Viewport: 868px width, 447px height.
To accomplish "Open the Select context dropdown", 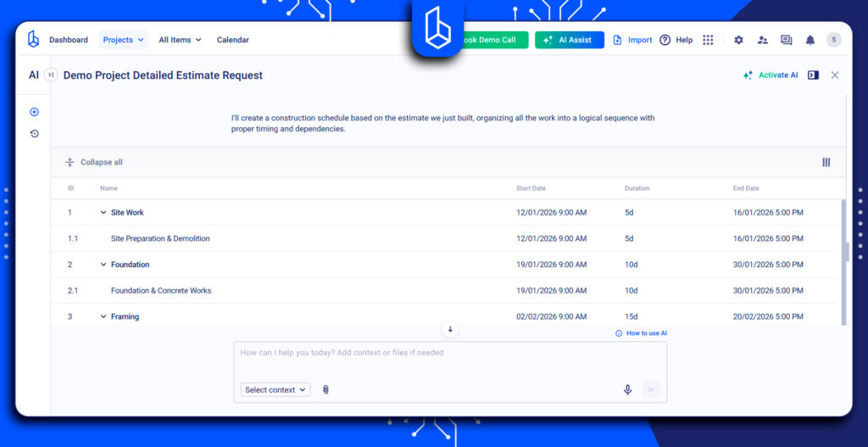I will click(275, 389).
